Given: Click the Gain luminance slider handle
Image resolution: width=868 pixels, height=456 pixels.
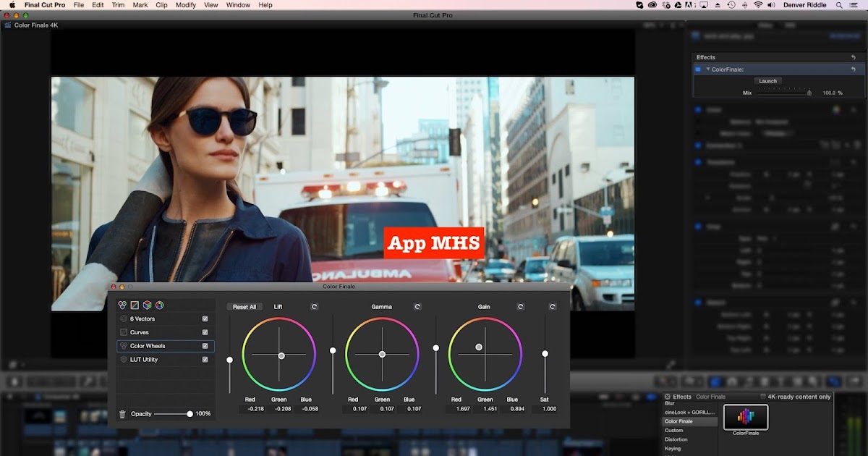Looking at the screenshot, I should point(435,348).
